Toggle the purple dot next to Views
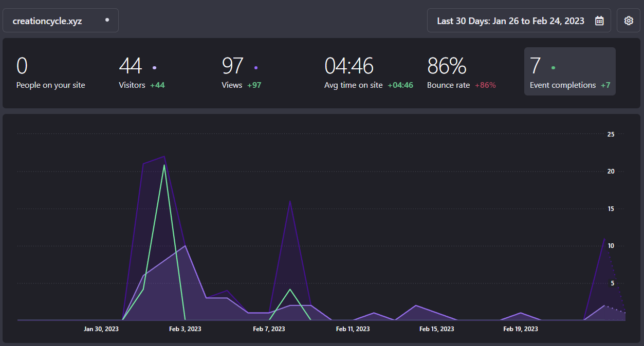This screenshot has height=346, width=644. tap(255, 67)
